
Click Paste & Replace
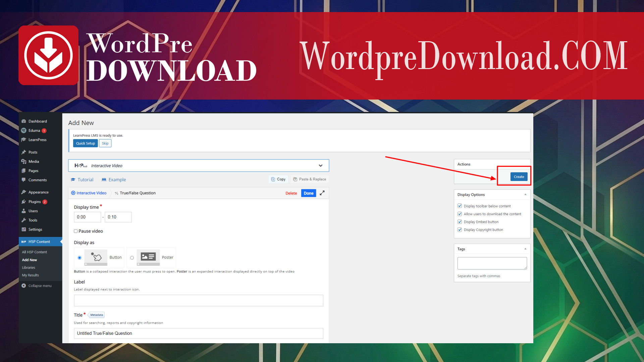click(310, 179)
